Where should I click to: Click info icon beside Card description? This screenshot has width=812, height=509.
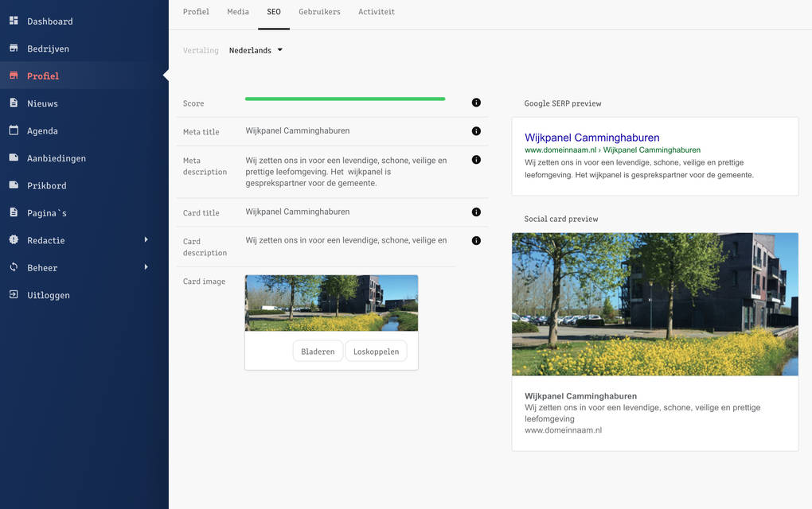coord(476,240)
